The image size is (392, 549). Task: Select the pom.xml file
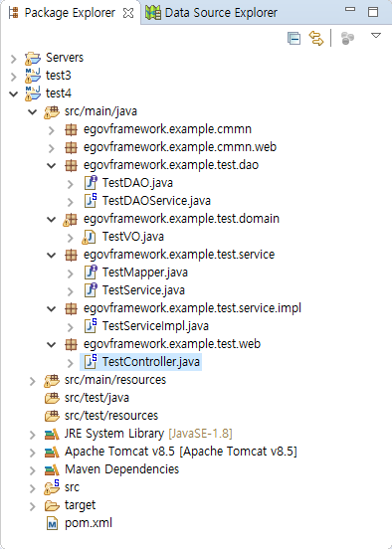click(89, 523)
